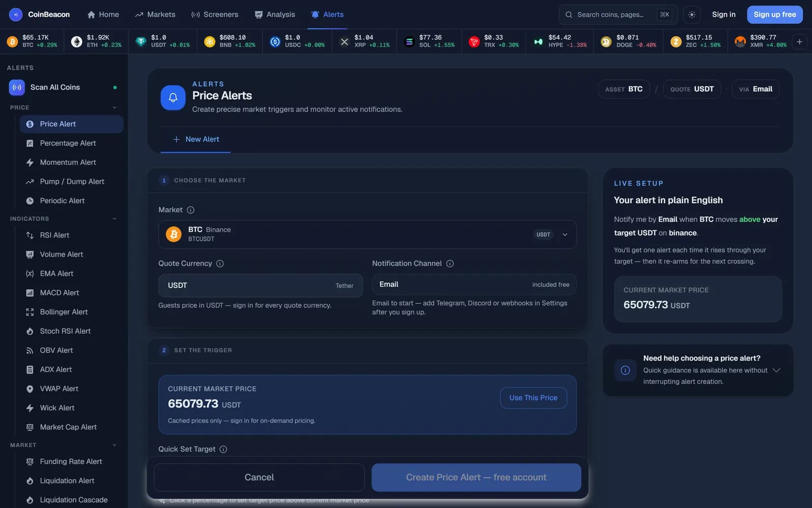This screenshot has width=812, height=508.
Task: Click the OBV Alert feed icon
Action: pyautogui.click(x=30, y=351)
